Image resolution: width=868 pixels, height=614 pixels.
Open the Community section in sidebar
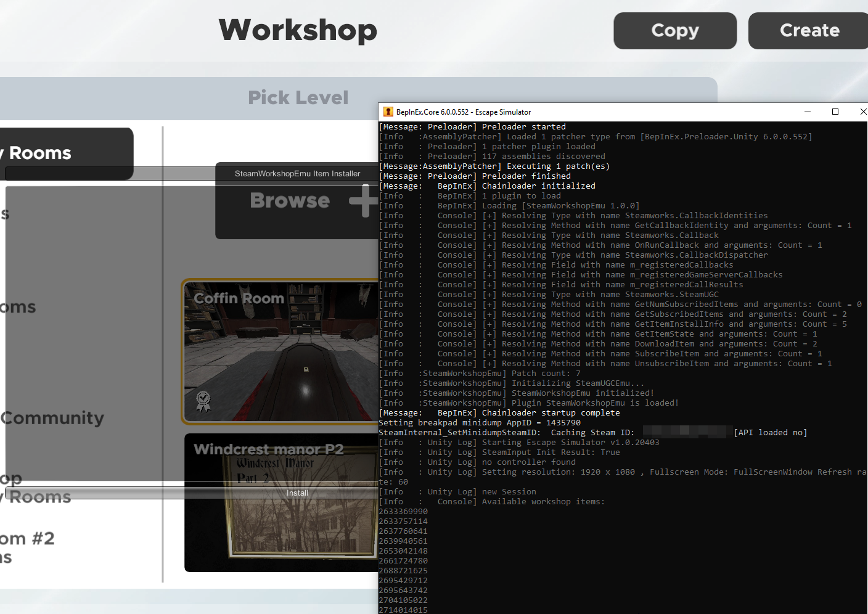click(x=52, y=418)
